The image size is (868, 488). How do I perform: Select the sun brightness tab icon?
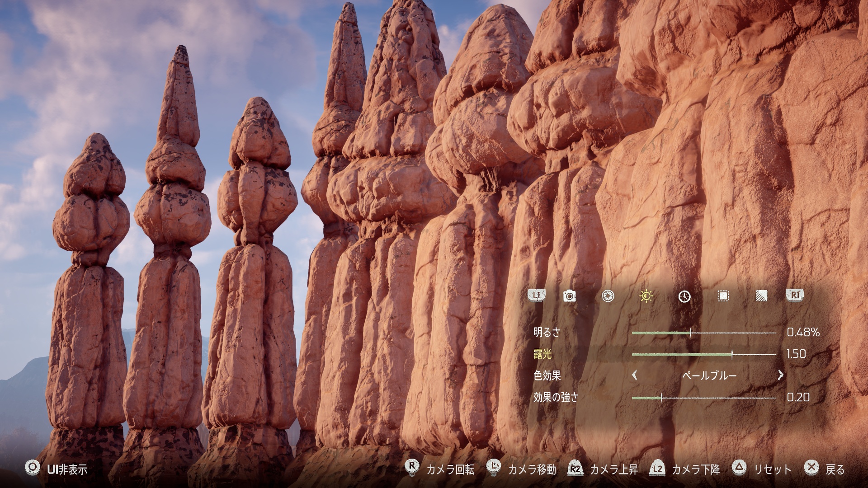(646, 296)
